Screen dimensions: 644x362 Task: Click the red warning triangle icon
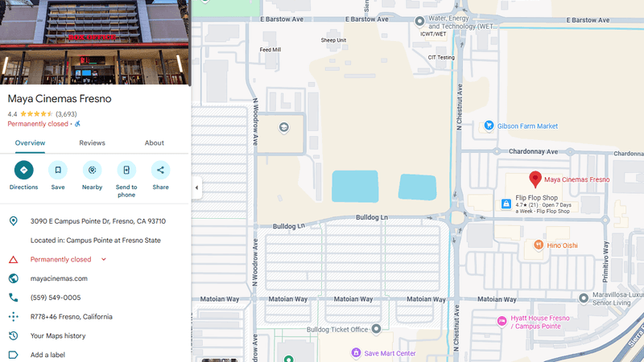[x=13, y=259]
